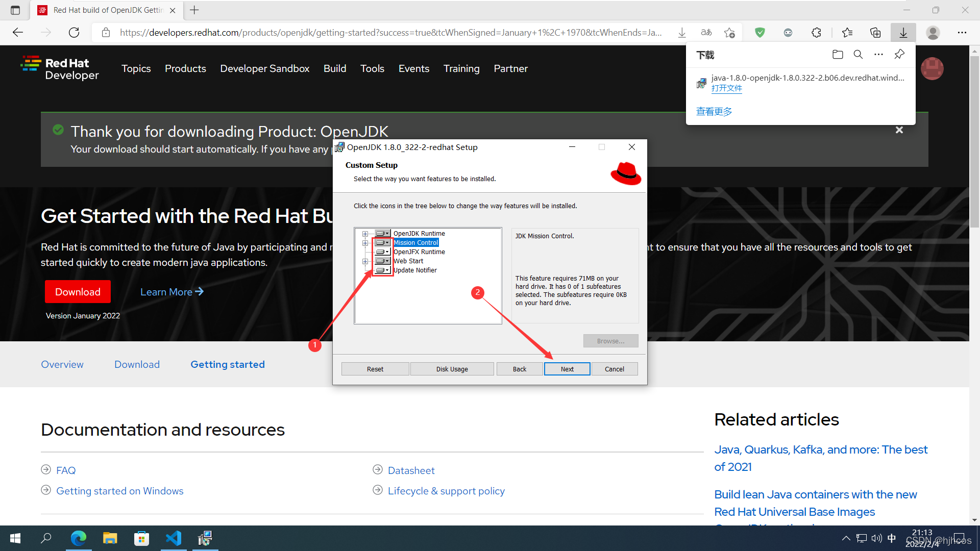Expand the Web Start tree node

coord(365,261)
